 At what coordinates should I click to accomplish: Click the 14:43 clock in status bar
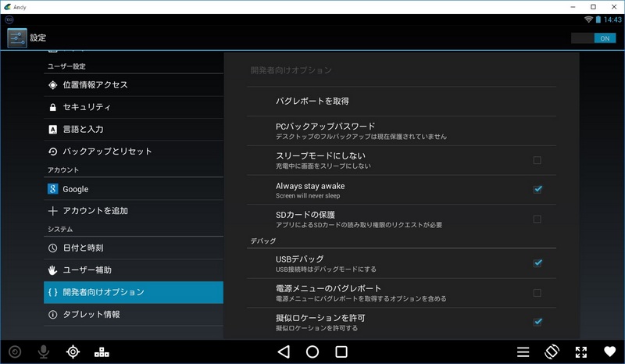pos(612,20)
